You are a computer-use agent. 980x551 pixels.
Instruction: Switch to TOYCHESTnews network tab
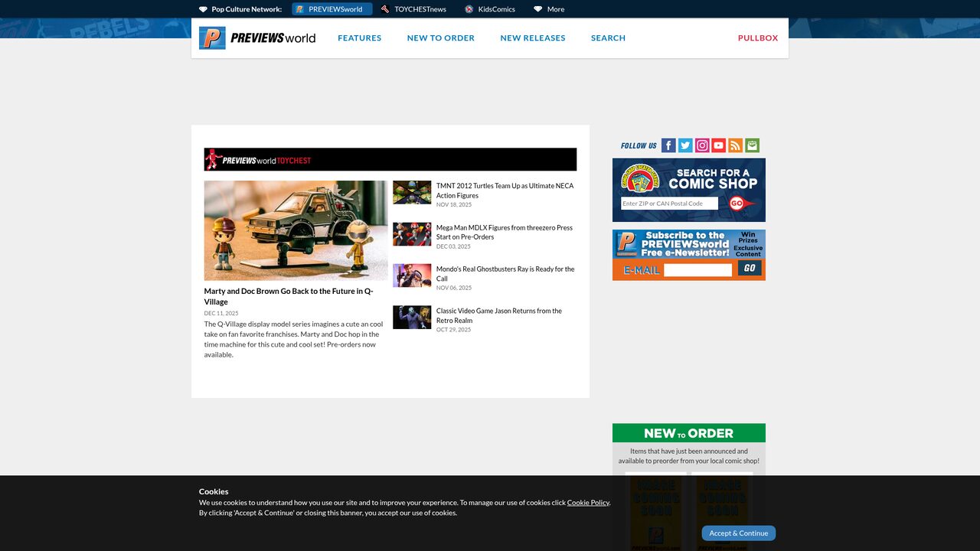pos(413,9)
